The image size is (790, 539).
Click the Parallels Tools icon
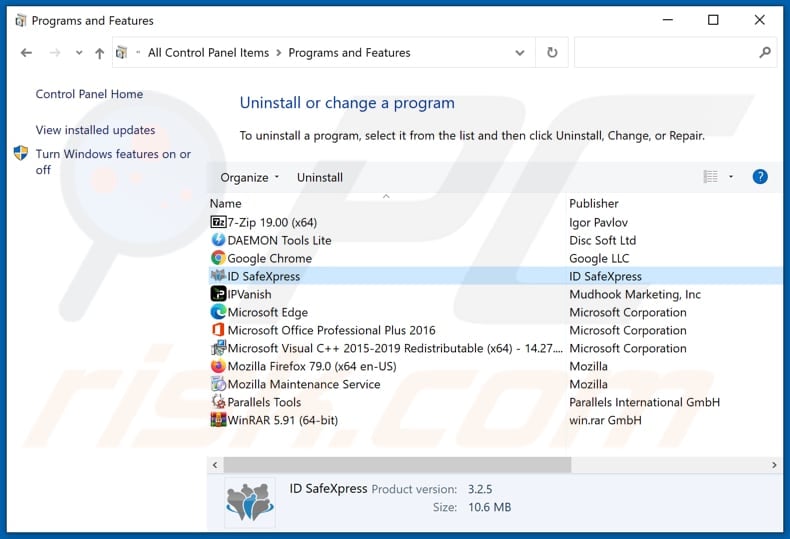tap(218, 401)
